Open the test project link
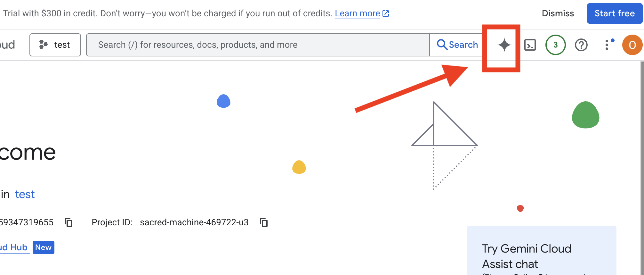The height and width of the screenshot is (275, 644). (x=25, y=195)
